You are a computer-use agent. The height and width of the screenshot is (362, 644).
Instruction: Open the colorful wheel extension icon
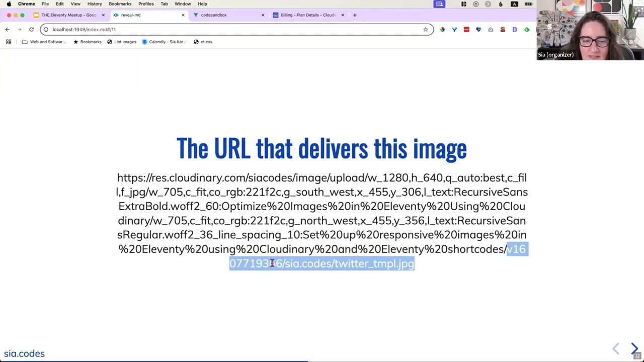point(442,30)
